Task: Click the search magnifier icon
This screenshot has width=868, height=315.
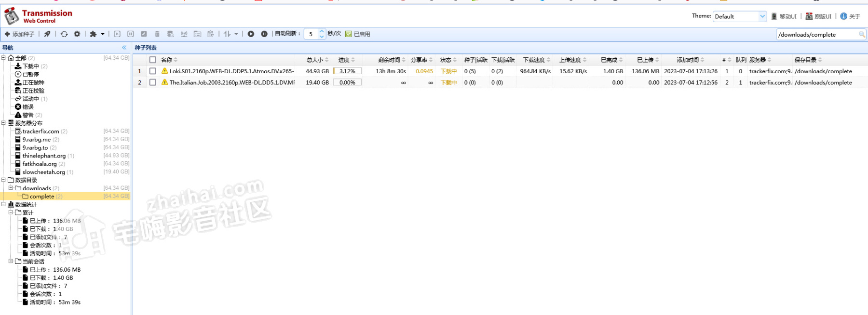Action: [862, 34]
